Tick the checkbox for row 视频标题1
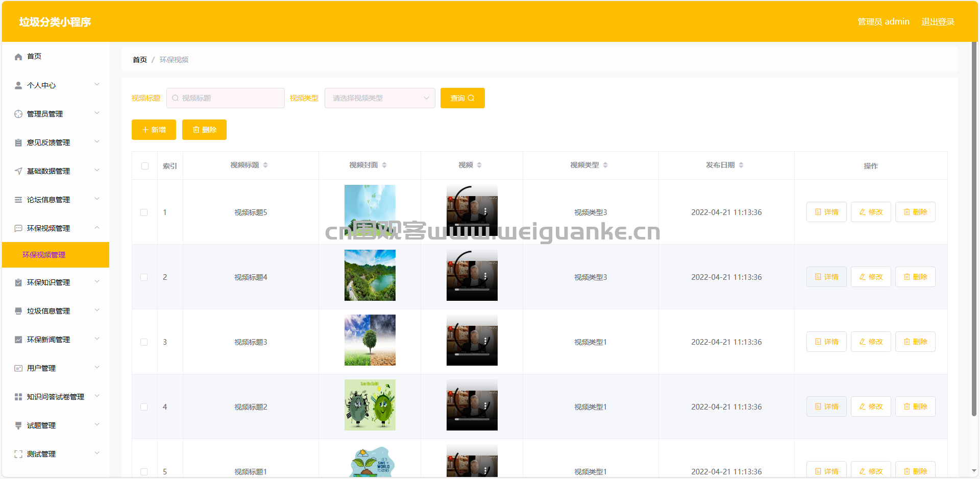 pos(144,472)
